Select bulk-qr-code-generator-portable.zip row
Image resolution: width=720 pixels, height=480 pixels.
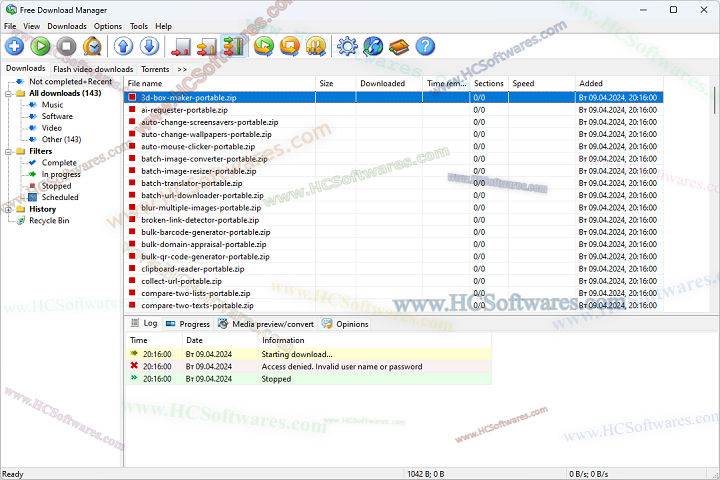(x=394, y=256)
